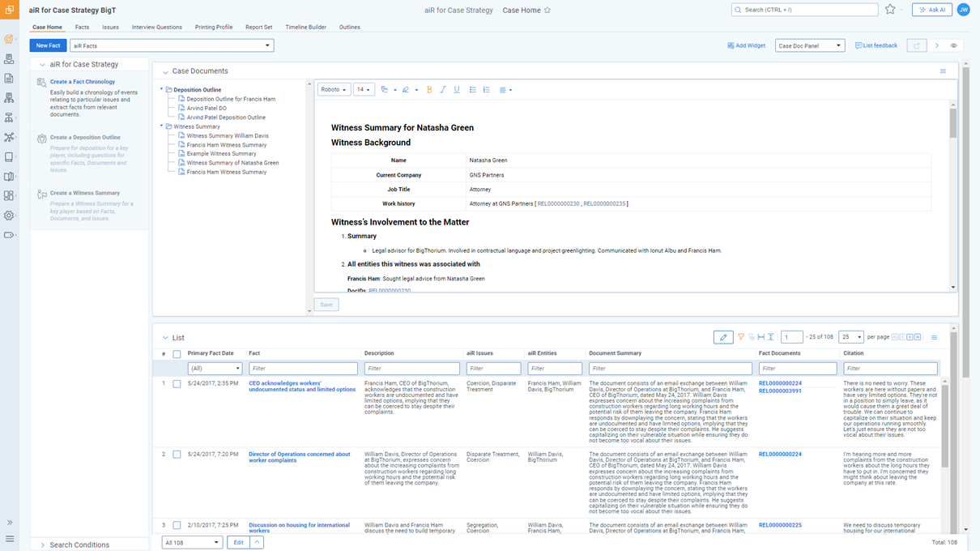Toggle the eye visibility icon near List feedback
The height and width of the screenshot is (551, 980).
[954, 46]
